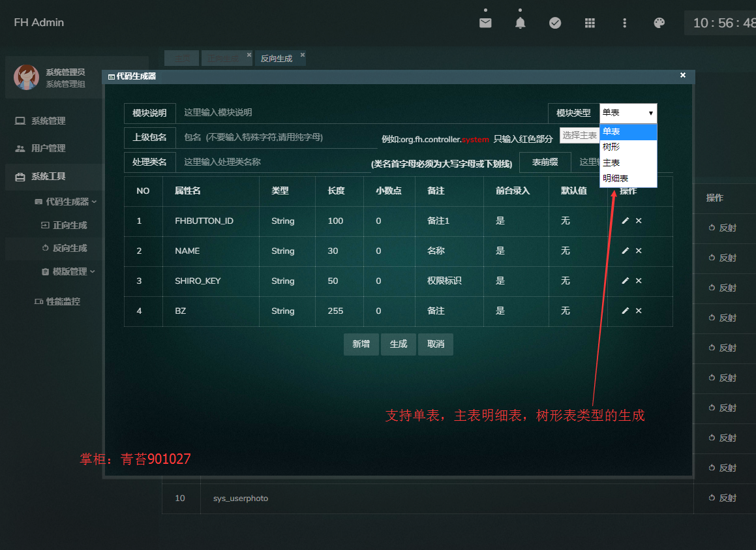Collapse the 代码生成器 sidebar submenu
756x550 pixels.
click(x=66, y=202)
